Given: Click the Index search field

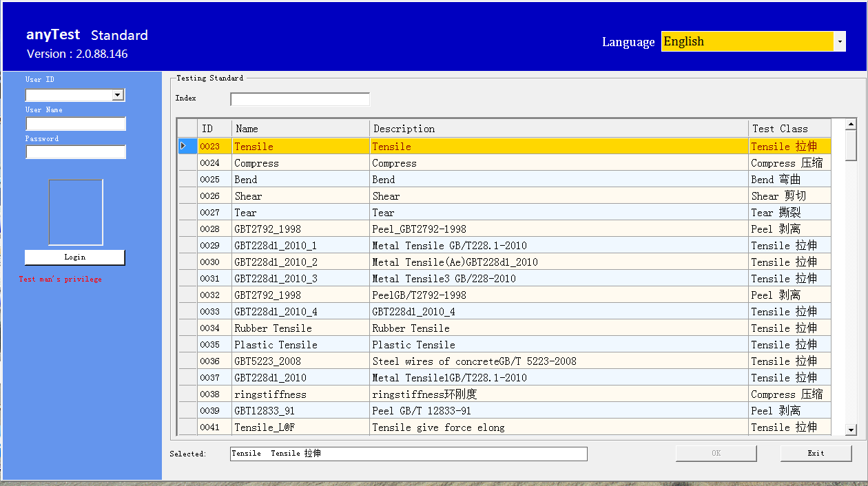Looking at the screenshot, I should 300,99.
